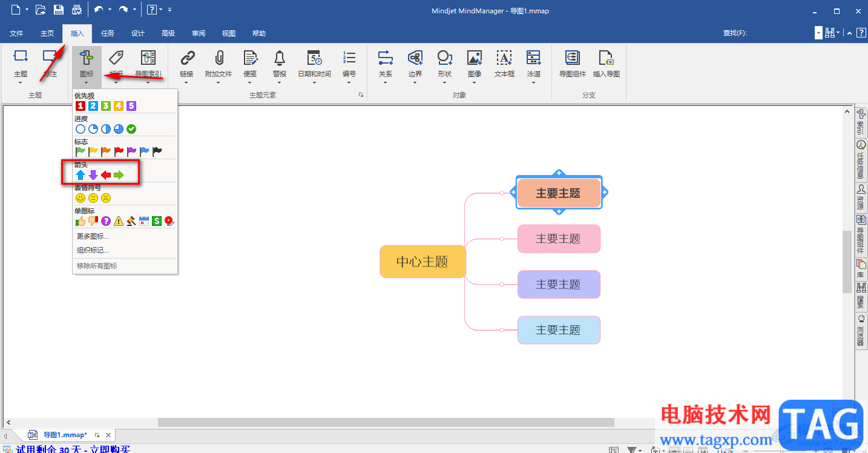Insert the thumbs down icon
868x453 pixels.
click(93, 221)
